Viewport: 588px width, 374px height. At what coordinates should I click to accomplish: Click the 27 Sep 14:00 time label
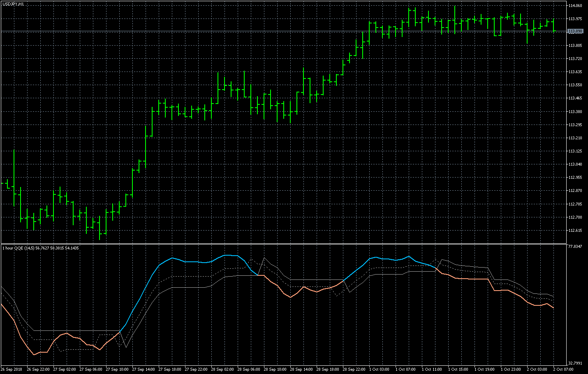point(144,369)
